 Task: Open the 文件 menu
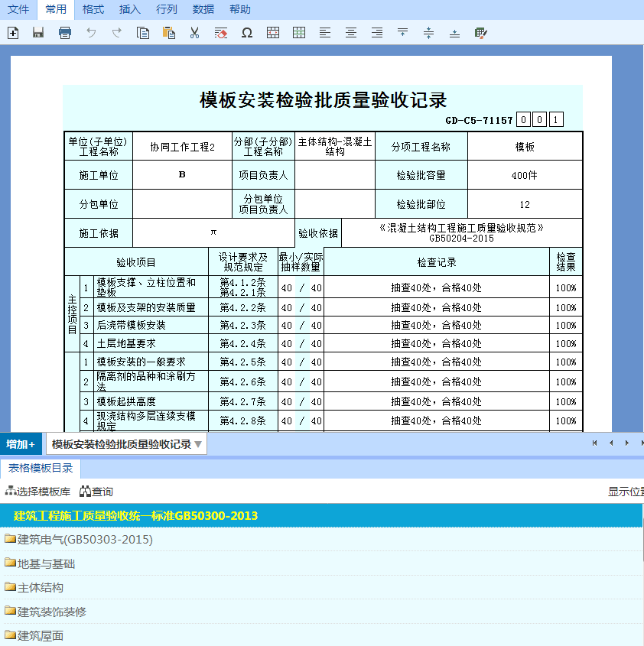tap(18, 9)
